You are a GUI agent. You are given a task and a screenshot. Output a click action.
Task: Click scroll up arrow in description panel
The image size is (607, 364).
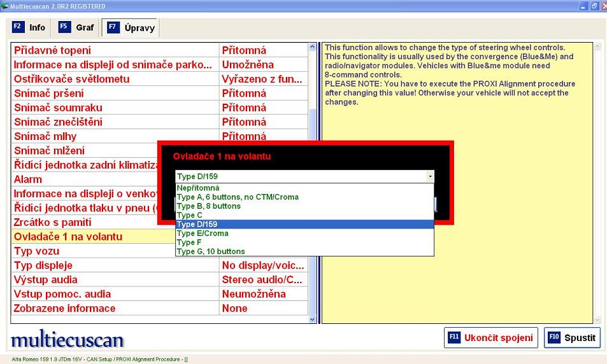(x=597, y=47)
